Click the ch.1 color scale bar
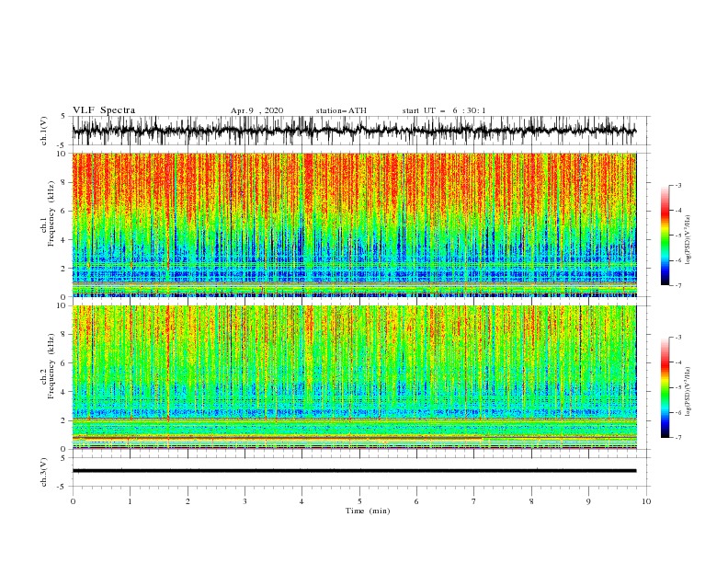728x563 pixels. [665, 236]
